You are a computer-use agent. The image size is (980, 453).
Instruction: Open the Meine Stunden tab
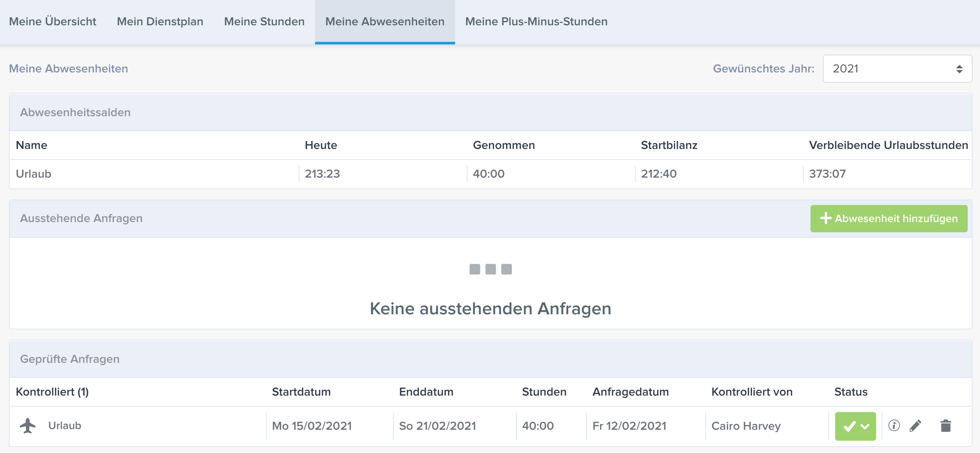coord(264,22)
